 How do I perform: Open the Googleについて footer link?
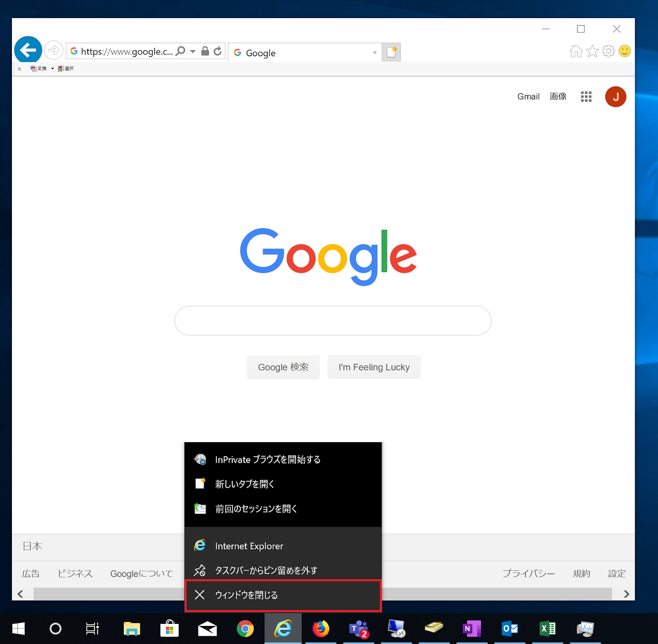point(141,574)
